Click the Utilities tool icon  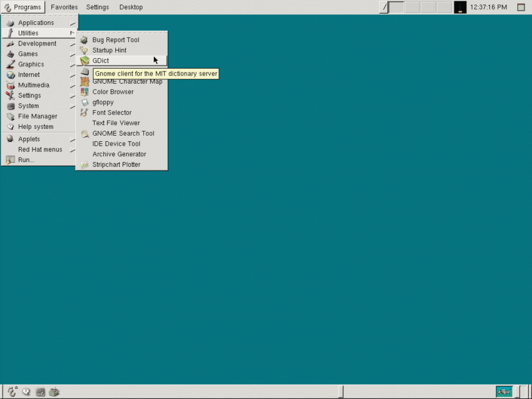click(11, 33)
